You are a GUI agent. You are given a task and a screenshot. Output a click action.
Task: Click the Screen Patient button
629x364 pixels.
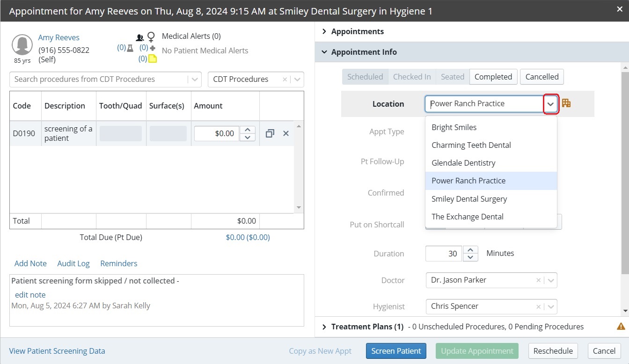(396, 351)
